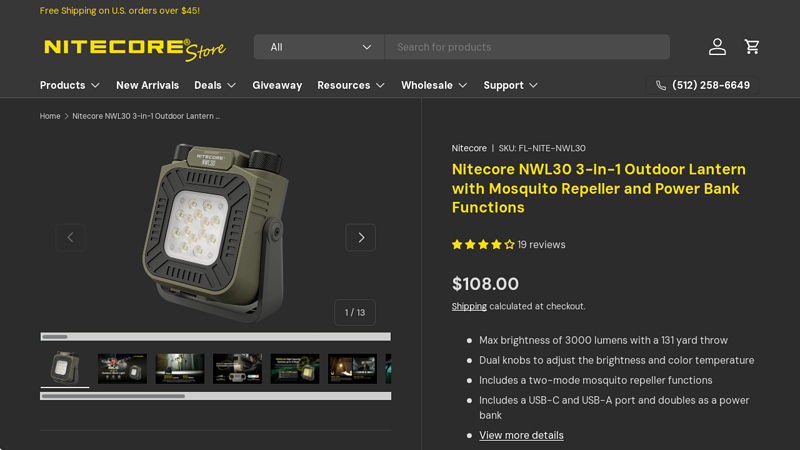800x450 pixels.
Task: Click 'USB-C and USB-A port' bullet text
Action: [x=614, y=408]
